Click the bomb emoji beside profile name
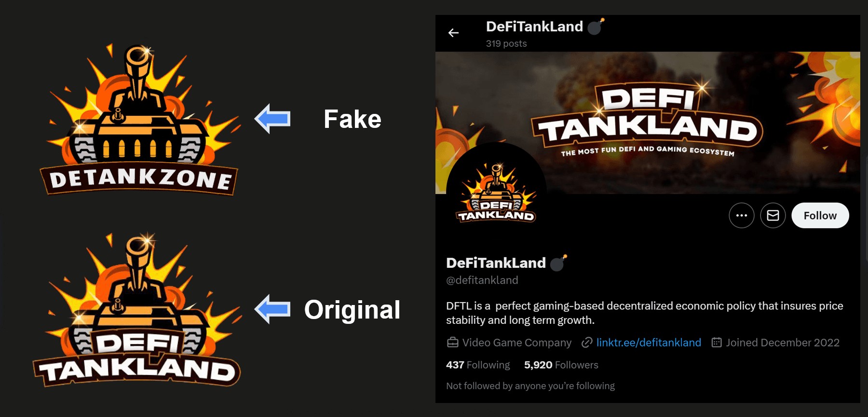The image size is (868, 417). 558,263
